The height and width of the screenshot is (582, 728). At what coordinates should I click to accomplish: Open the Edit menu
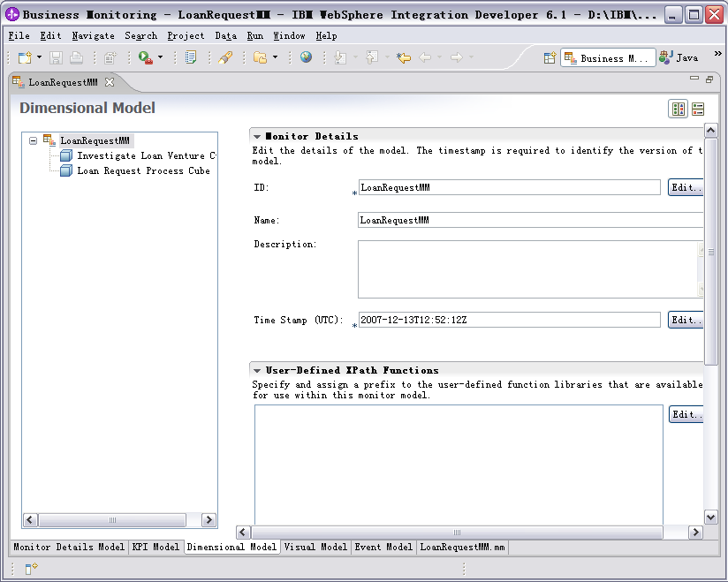click(50, 35)
